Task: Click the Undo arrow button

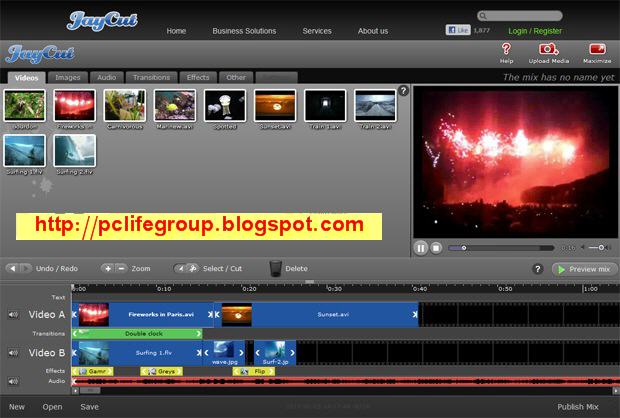Action: (13, 269)
